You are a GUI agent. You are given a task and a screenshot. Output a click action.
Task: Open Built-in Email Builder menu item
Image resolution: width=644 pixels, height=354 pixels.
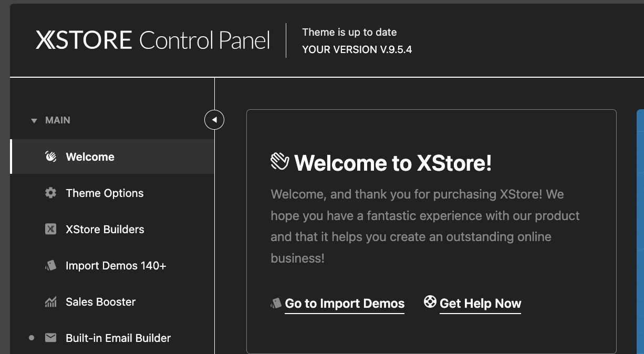click(x=118, y=338)
